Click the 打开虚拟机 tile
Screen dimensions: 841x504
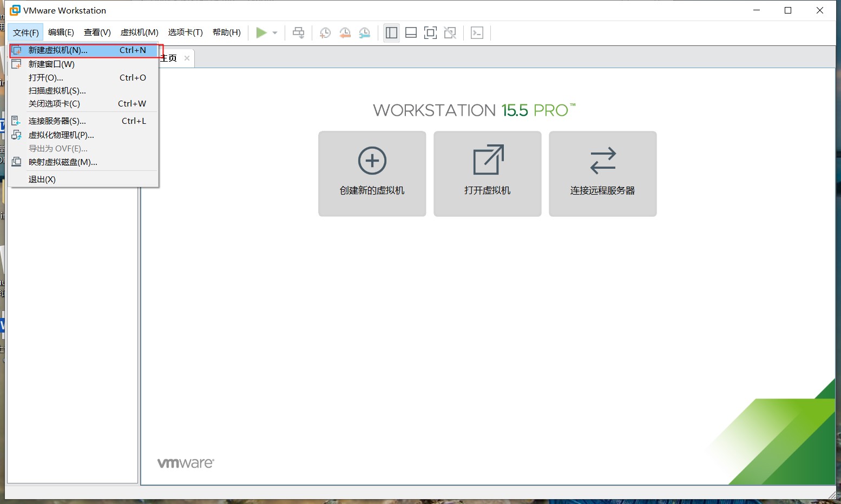(488, 174)
